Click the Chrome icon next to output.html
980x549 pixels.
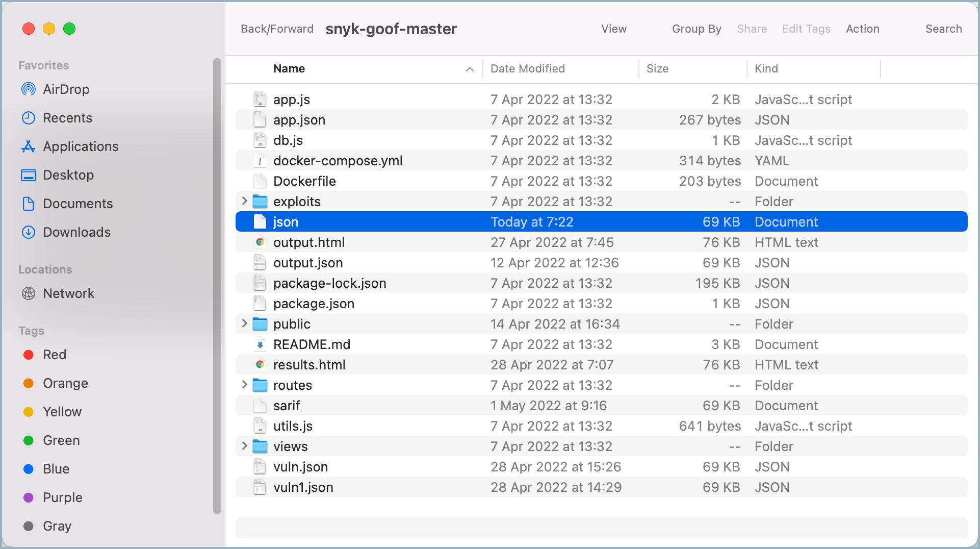pyautogui.click(x=261, y=242)
